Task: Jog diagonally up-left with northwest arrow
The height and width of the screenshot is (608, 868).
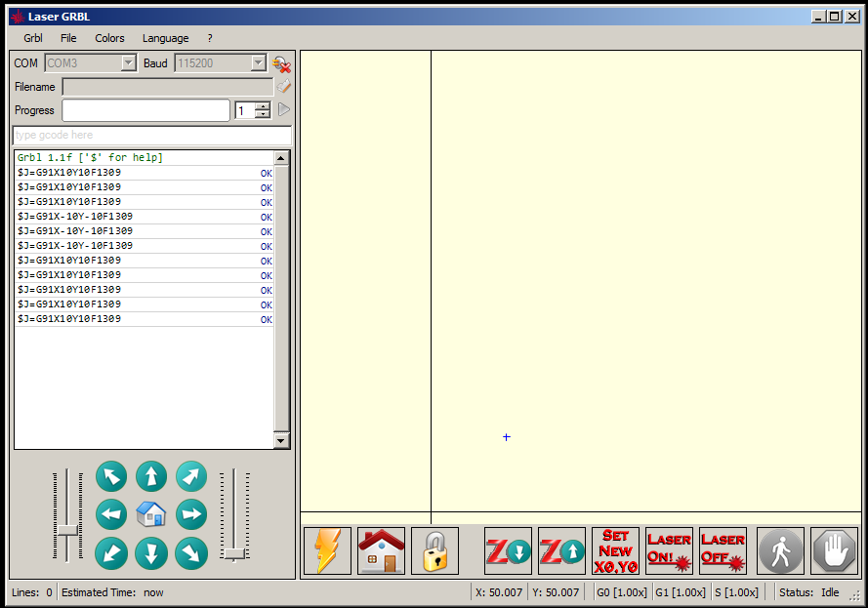Action: coord(111,476)
